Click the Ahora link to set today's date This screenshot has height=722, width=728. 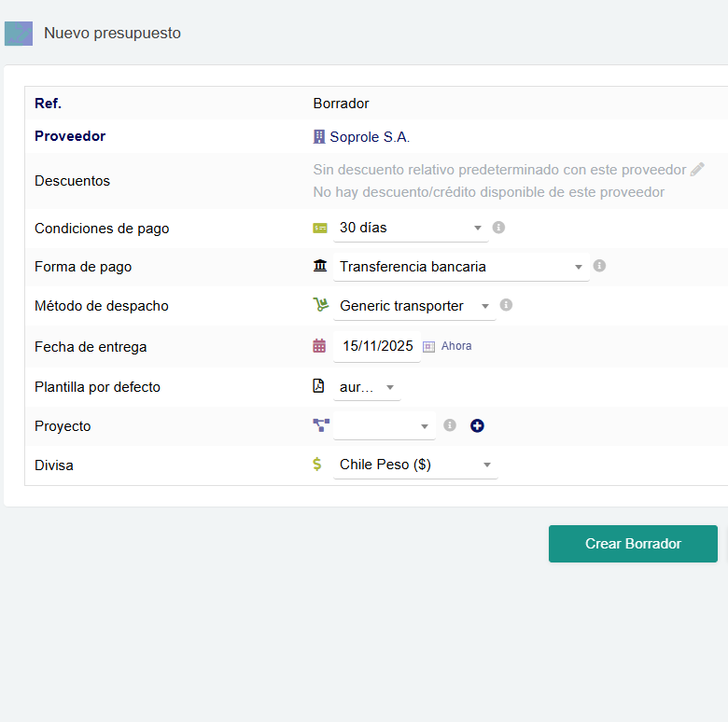tap(456, 346)
